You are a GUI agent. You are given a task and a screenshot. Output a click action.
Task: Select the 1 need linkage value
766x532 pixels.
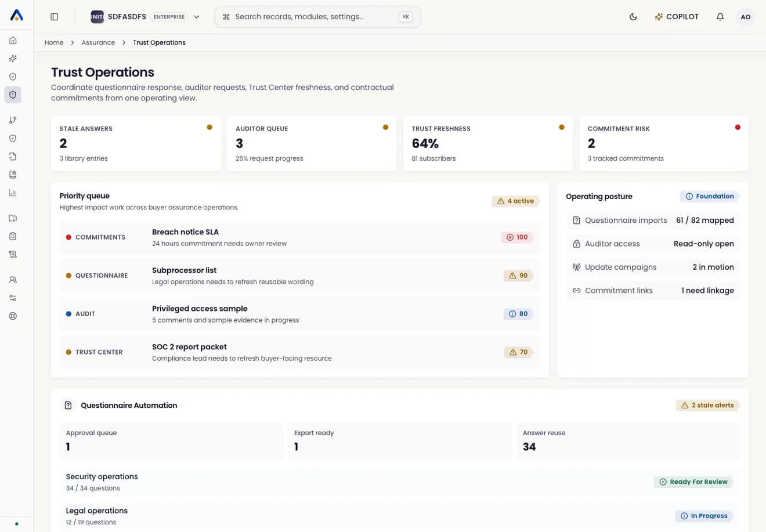point(708,291)
